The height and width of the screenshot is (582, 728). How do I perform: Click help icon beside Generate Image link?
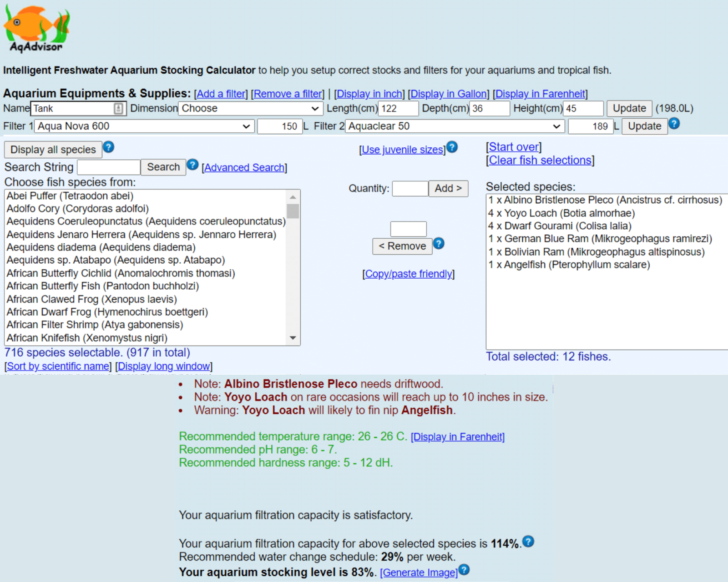[464, 570]
